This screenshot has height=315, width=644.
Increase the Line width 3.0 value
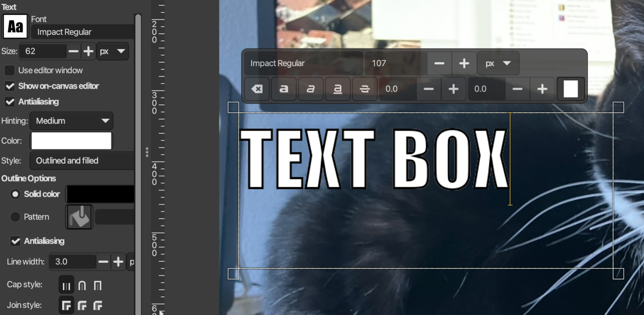point(118,262)
